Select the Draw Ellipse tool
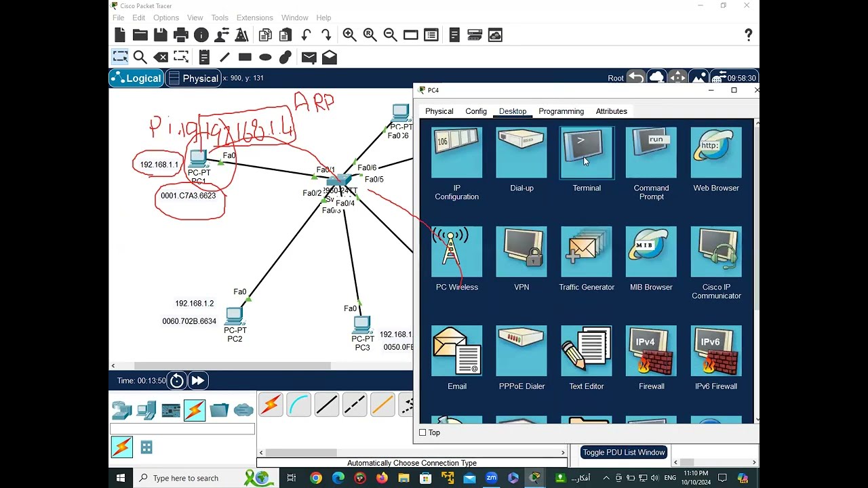Viewport: 868px width, 488px height. (265, 58)
